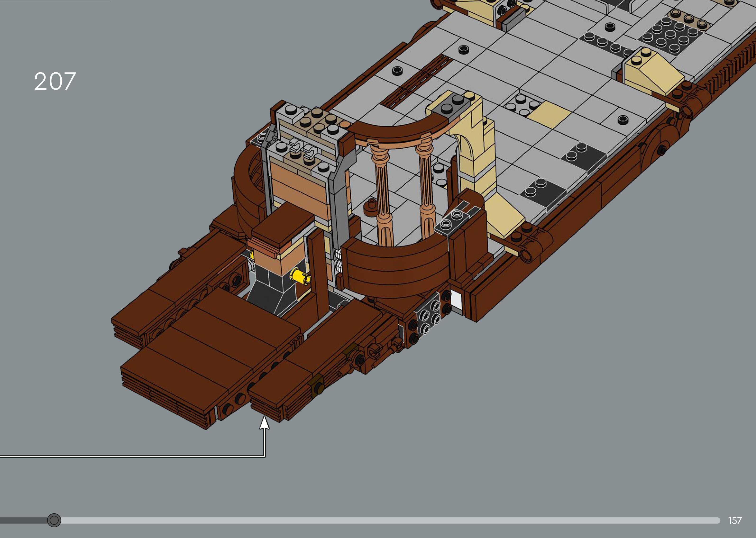Select the yellow Technic pin piece
Viewport: 756px width, 538px height.
point(299,276)
